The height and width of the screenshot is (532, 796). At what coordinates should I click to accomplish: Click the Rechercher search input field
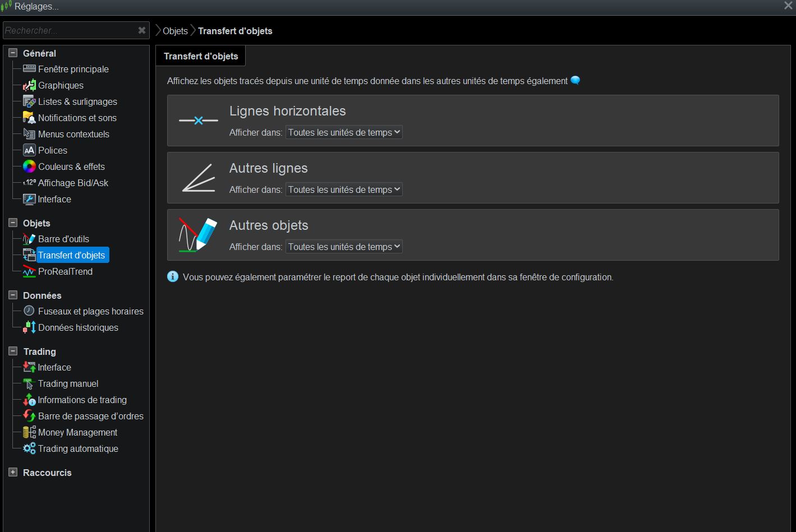coord(67,30)
